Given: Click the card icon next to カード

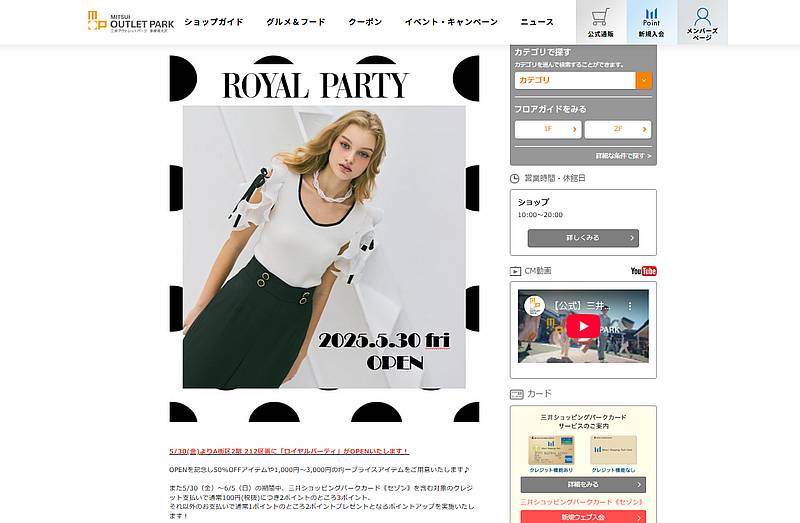Looking at the screenshot, I should coord(516,394).
